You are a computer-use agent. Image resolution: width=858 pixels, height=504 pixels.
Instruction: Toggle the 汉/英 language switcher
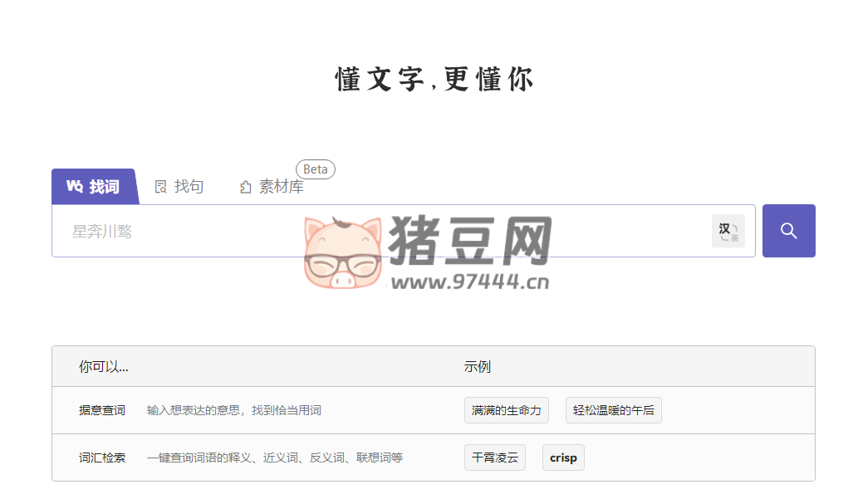[728, 230]
